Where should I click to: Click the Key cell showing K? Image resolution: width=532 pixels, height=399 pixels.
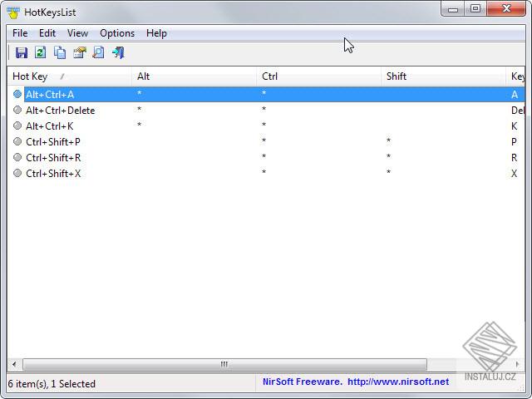click(x=514, y=126)
